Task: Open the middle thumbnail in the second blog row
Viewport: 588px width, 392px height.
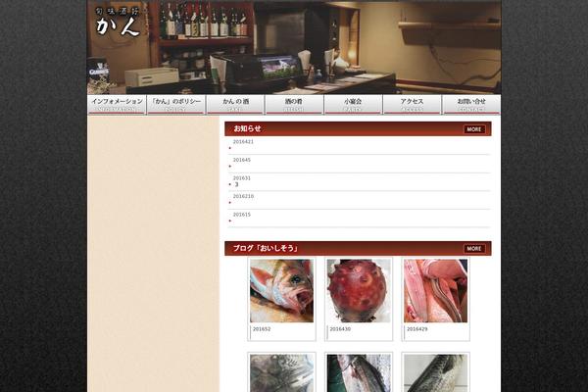Action: coord(359,372)
